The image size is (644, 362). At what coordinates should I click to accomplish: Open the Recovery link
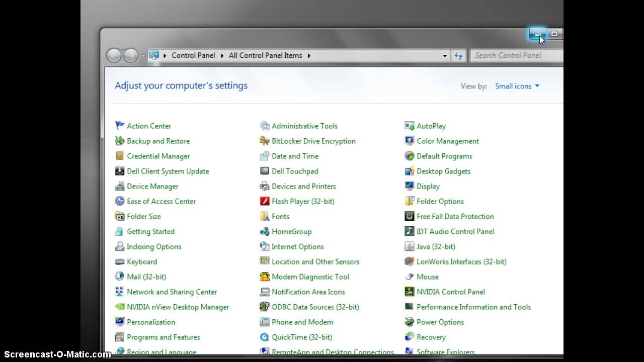click(431, 337)
